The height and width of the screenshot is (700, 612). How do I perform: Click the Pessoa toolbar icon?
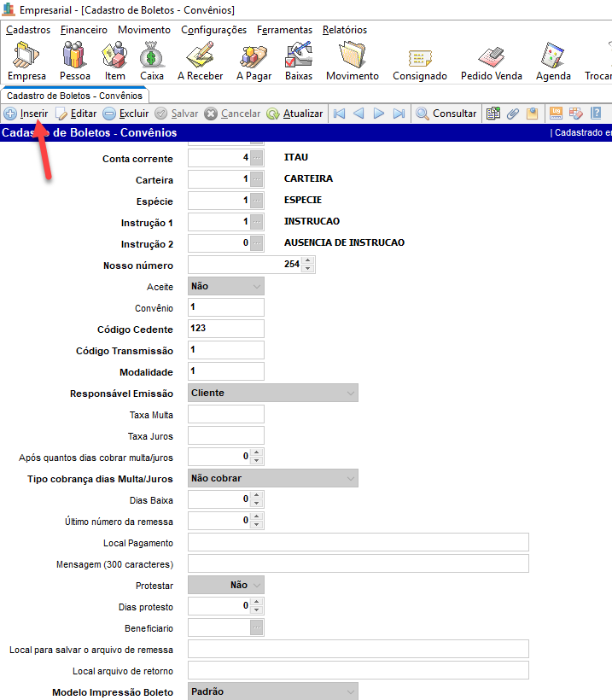click(x=73, y=61)
